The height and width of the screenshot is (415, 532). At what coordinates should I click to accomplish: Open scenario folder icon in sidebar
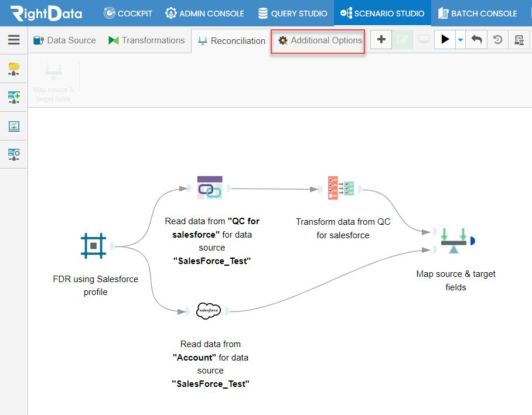coord(14,68)
